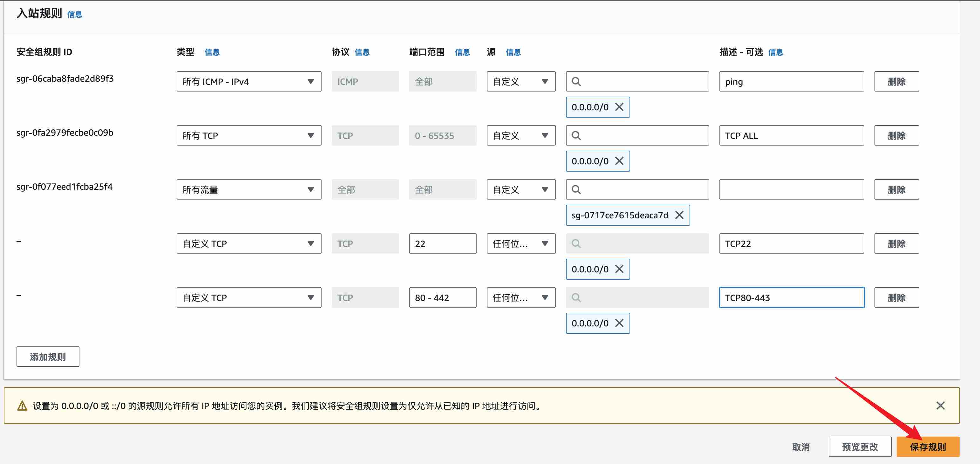Open the 信息 link beside 入站规则 heading

coord(75,14)
